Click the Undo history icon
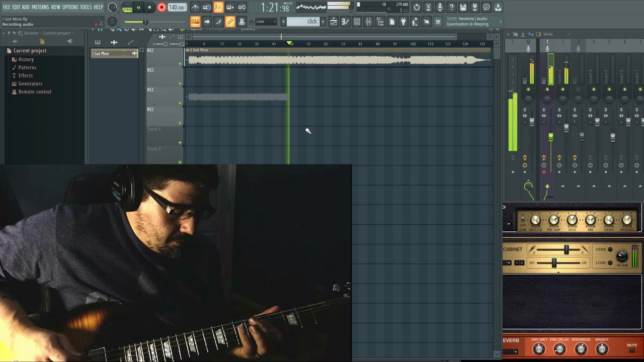The width and height of the screenshot is (644, 362). pos(417,7)
